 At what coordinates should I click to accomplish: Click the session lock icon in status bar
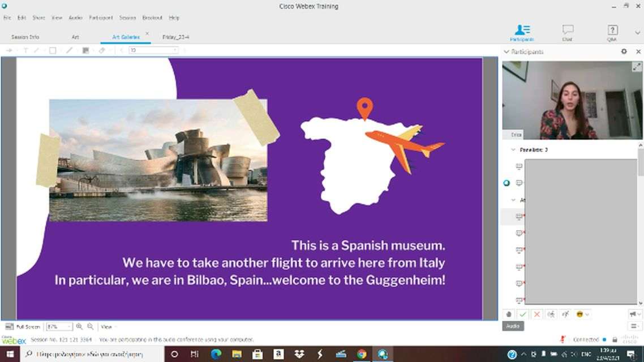[615, 340]
